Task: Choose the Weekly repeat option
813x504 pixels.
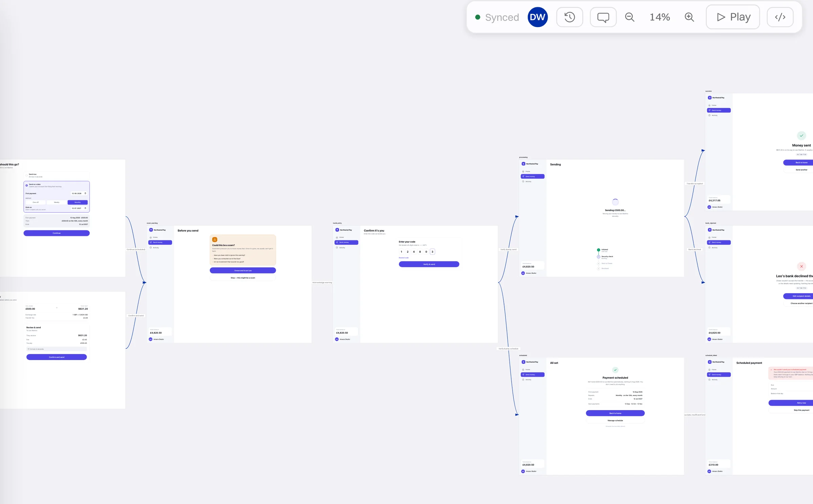Action: coord(57,202)
